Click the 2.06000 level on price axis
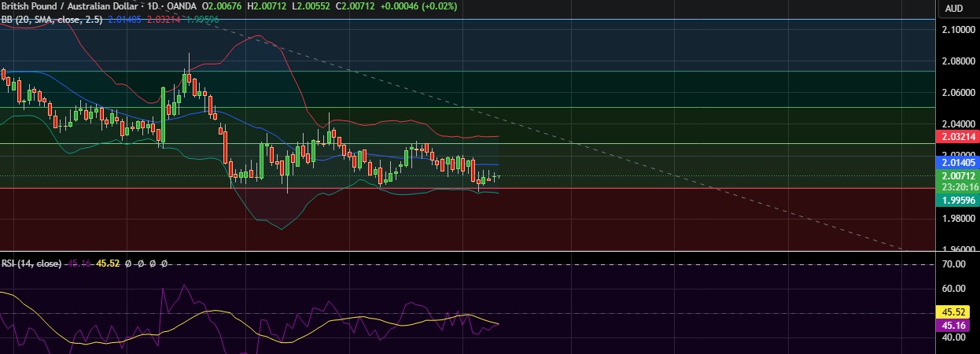The width and height of the screenshot is (980, 354). pyautogui.click(x=958, y=92)
